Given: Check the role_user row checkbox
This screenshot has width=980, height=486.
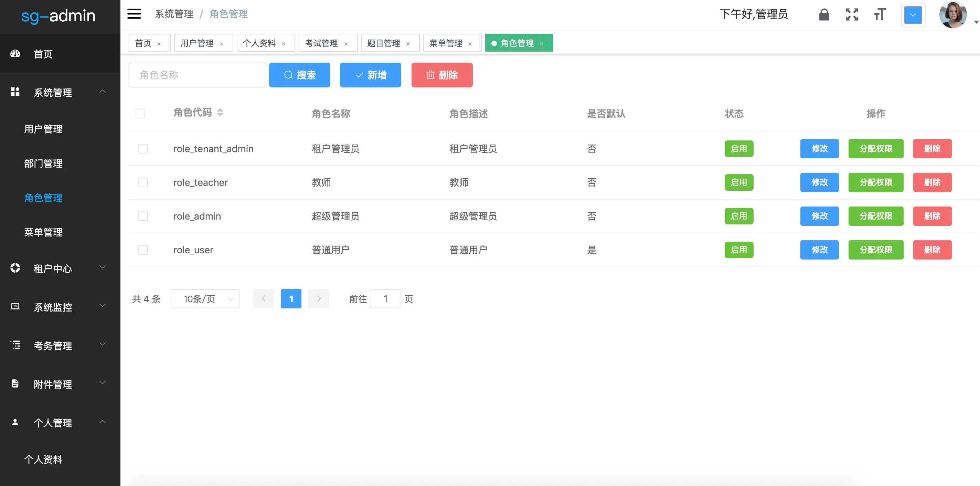Looking at the screenshot, I should click(143, 250).
